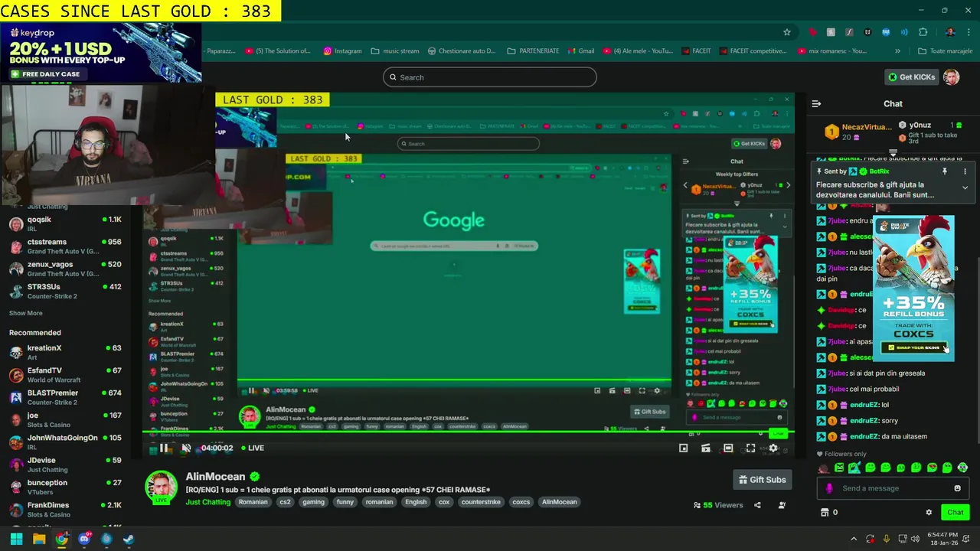The width and height of the screenshot is (980, 551).
Task: Click AlinMocean streamer avatar
Action: (162, 487)
